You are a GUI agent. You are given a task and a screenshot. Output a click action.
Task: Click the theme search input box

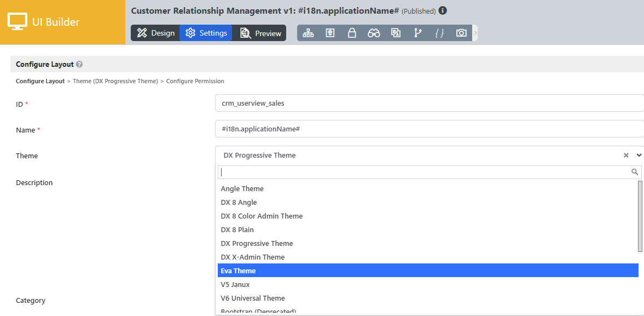tap(424, 172)
